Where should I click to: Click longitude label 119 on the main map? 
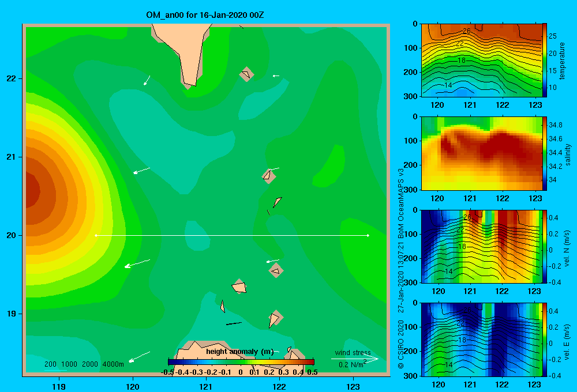[x=59, y=386]
